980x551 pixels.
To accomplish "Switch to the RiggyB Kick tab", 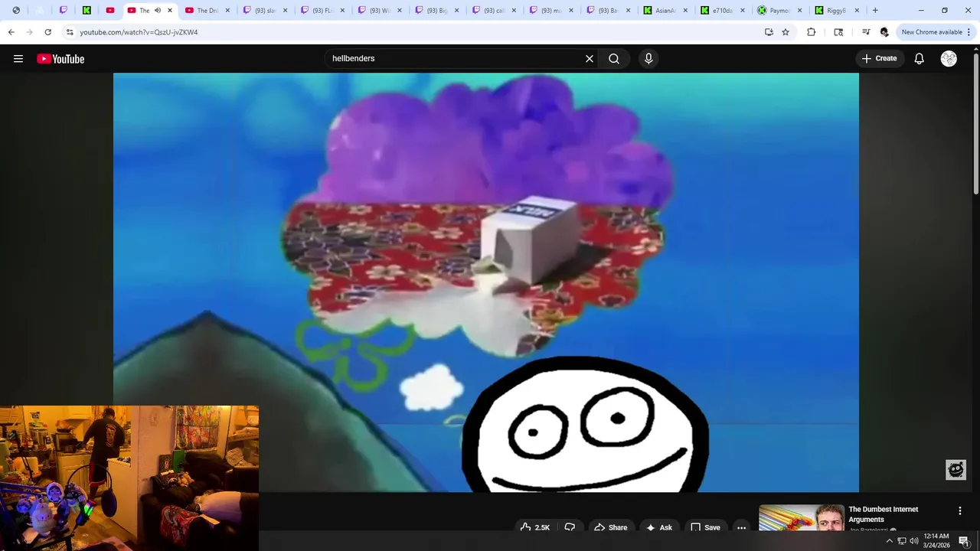I will pos(835,11).
